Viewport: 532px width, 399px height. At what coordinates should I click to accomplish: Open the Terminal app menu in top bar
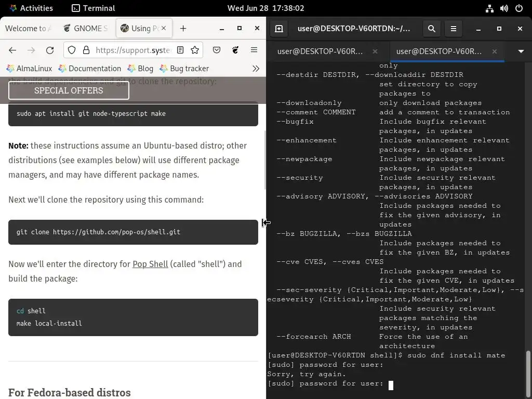(x=94, y=8)
